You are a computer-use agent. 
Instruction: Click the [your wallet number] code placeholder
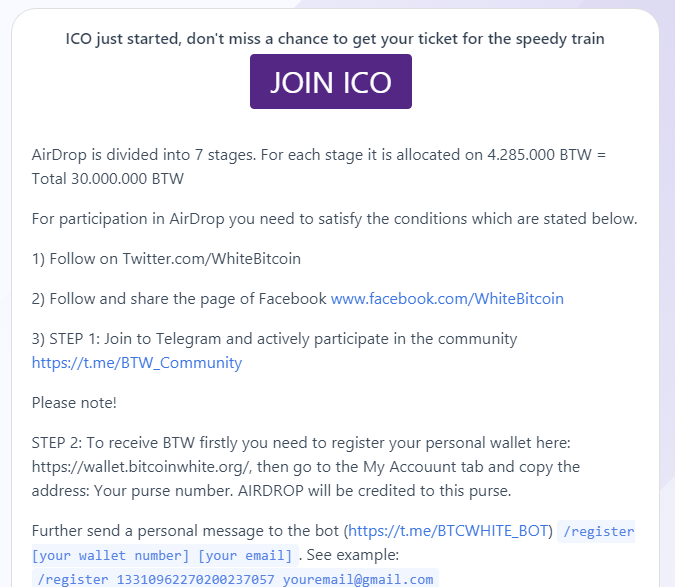(110, 556)
